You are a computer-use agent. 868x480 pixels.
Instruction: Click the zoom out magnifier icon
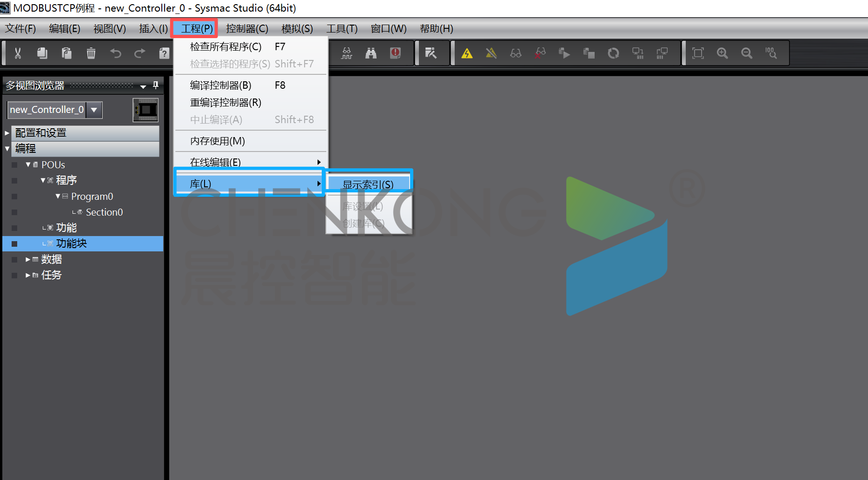click(747, 53)
